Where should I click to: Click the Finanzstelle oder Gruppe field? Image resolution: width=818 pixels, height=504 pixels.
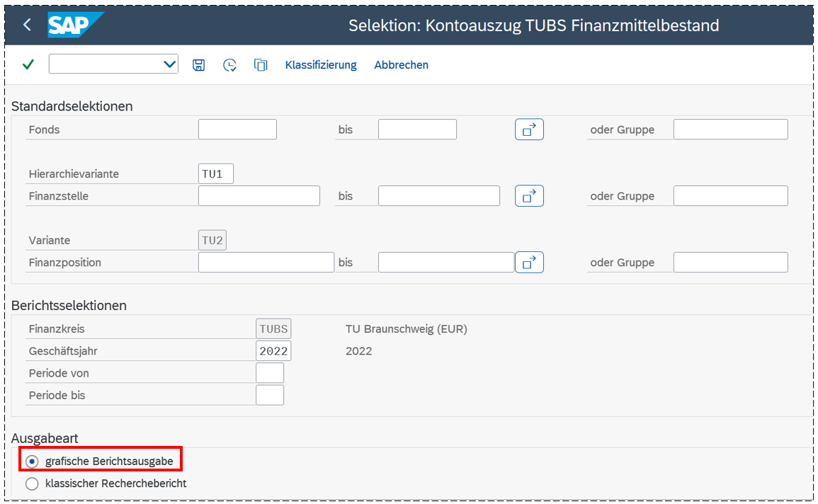pos(730,196)
